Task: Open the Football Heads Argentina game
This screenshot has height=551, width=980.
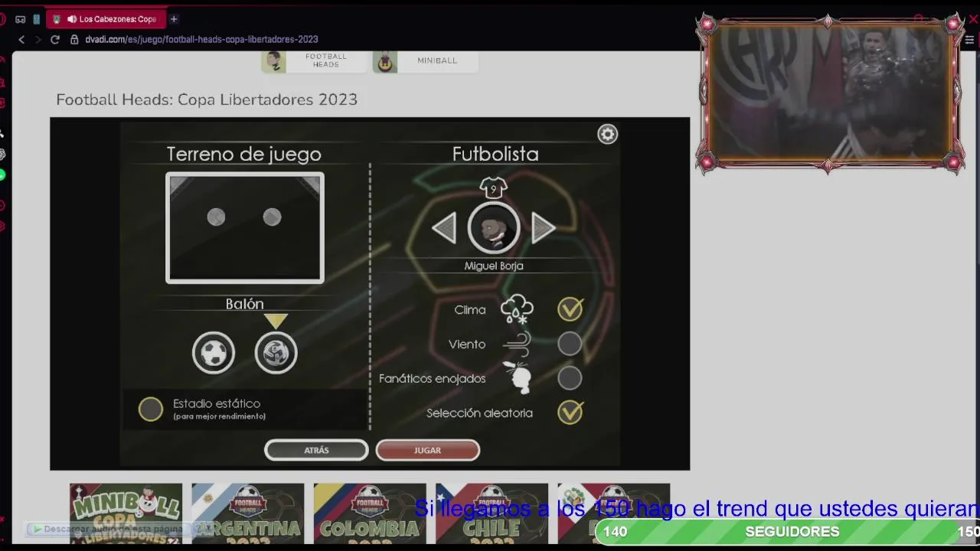Action: [247, 514]
